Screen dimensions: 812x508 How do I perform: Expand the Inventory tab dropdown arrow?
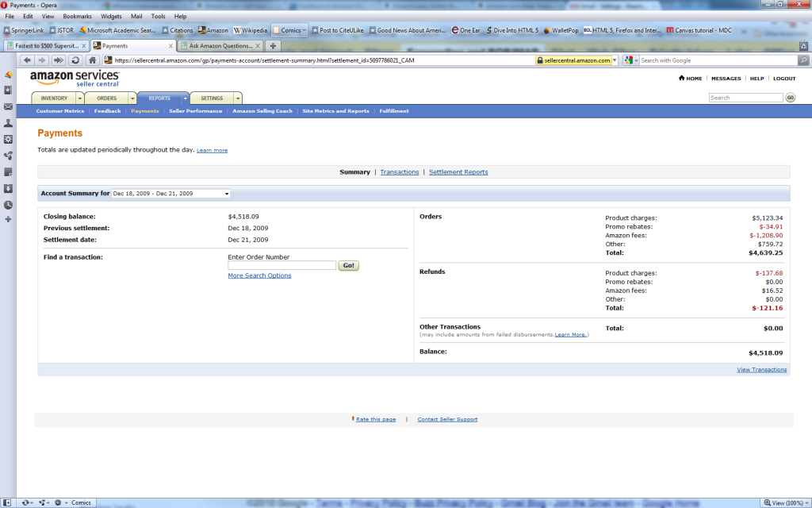[x=79, y=98]
